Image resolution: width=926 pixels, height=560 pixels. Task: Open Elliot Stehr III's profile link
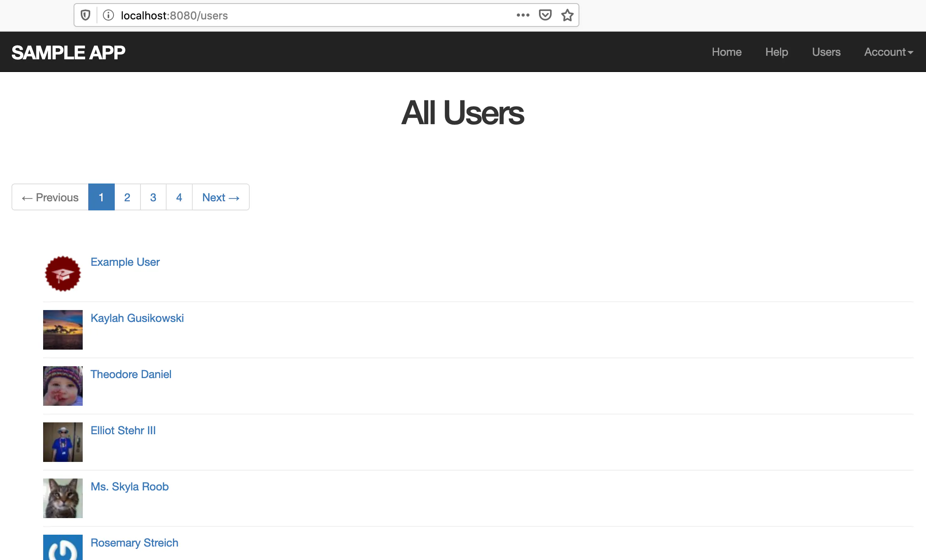(x=123, y=430)
